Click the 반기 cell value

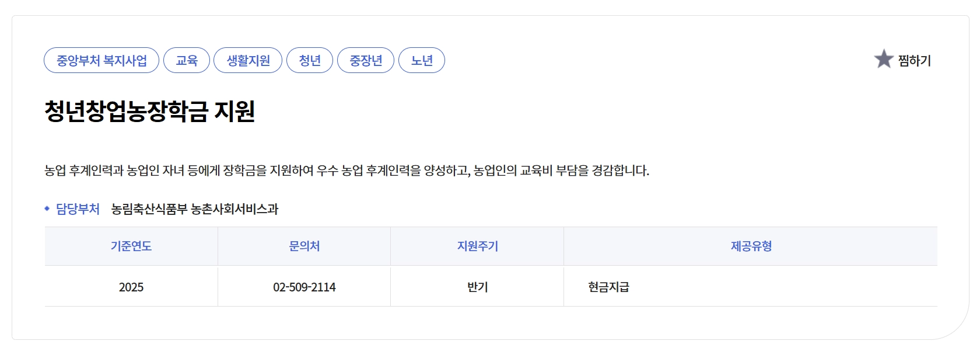click(475, 287)
